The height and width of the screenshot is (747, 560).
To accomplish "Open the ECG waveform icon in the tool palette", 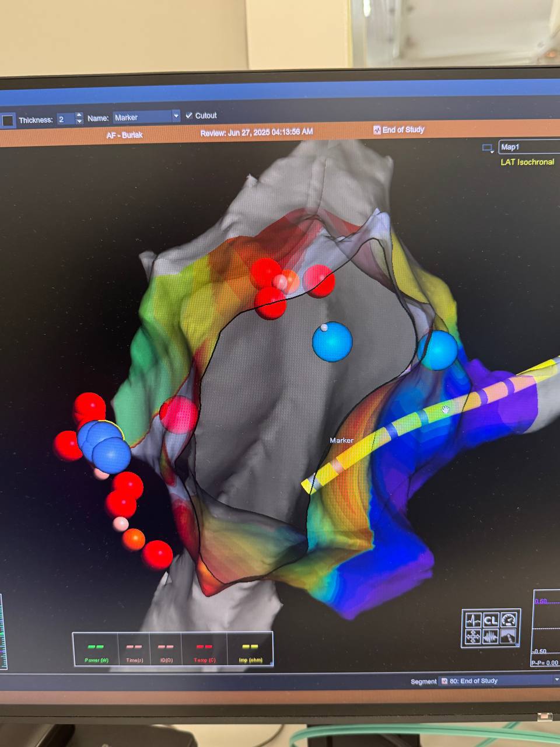I will click(x=473, y=620).
